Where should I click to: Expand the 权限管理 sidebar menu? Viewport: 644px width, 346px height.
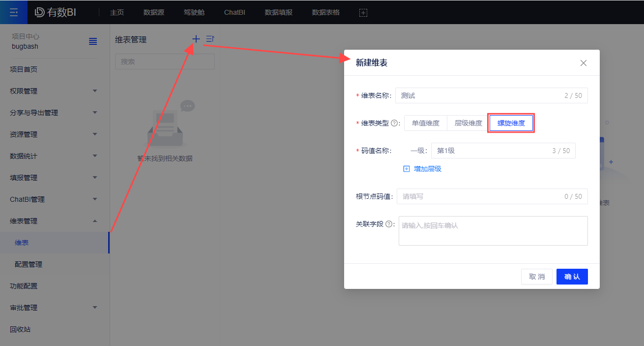(x=54, y=91)
